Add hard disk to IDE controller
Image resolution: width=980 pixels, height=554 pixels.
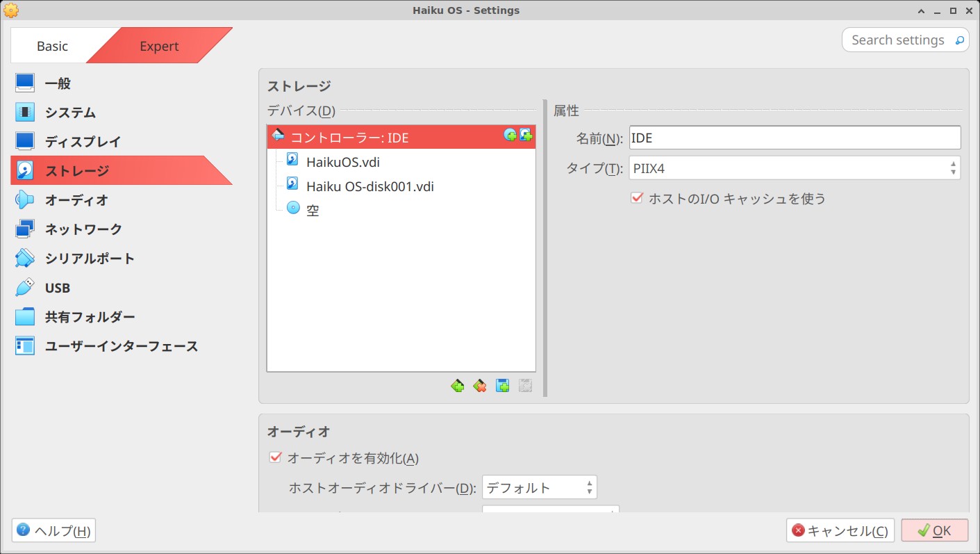[526, 136]
